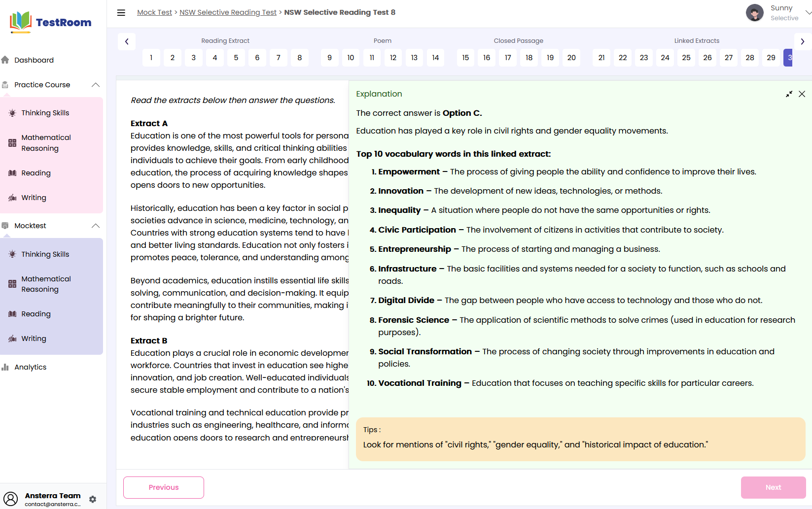Select Thinking Skills under Mocktest
Viewport: 812px width, 509px height.
[45, 254]
